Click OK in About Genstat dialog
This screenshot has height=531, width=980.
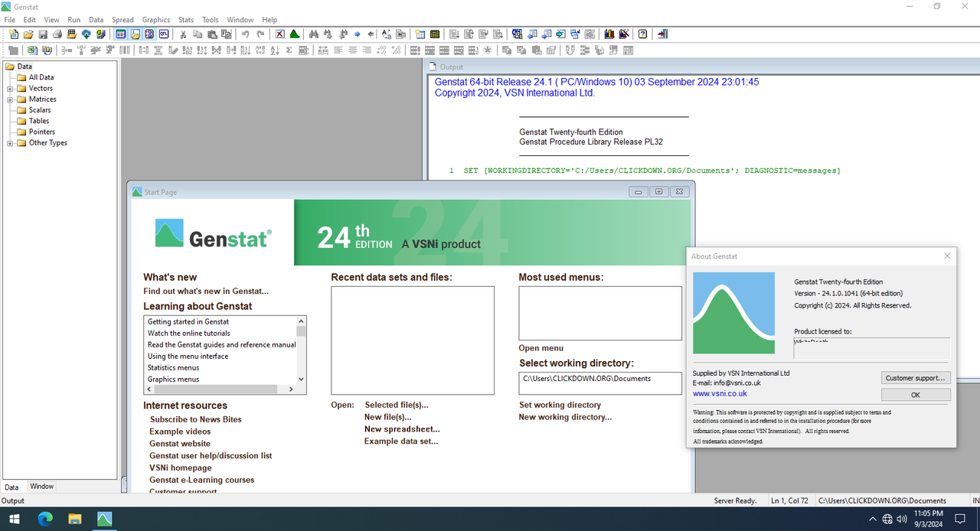point(916,395)
